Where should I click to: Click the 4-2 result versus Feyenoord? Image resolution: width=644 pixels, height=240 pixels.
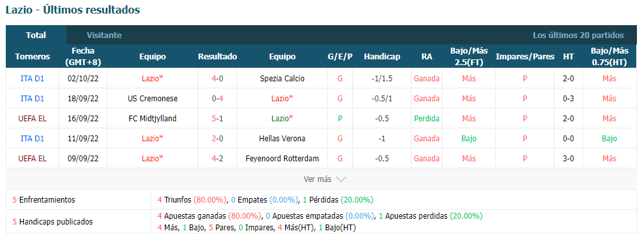[x=217, y=159]
